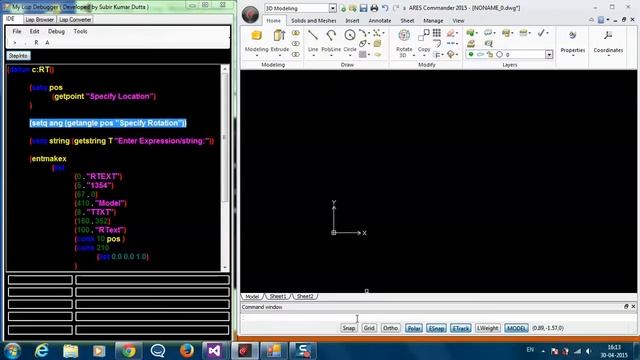
Task: Select the Circle draw tool
Action: click(x=350, y=36)
